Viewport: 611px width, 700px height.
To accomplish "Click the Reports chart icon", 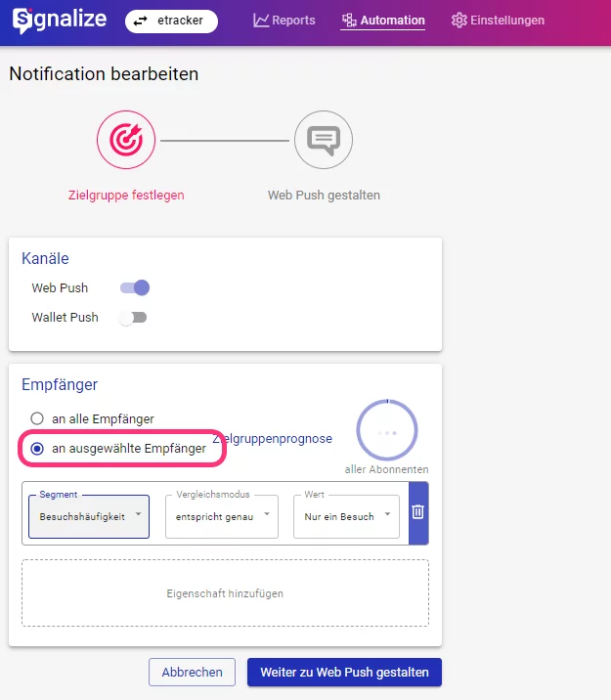I will coord(261,21).
